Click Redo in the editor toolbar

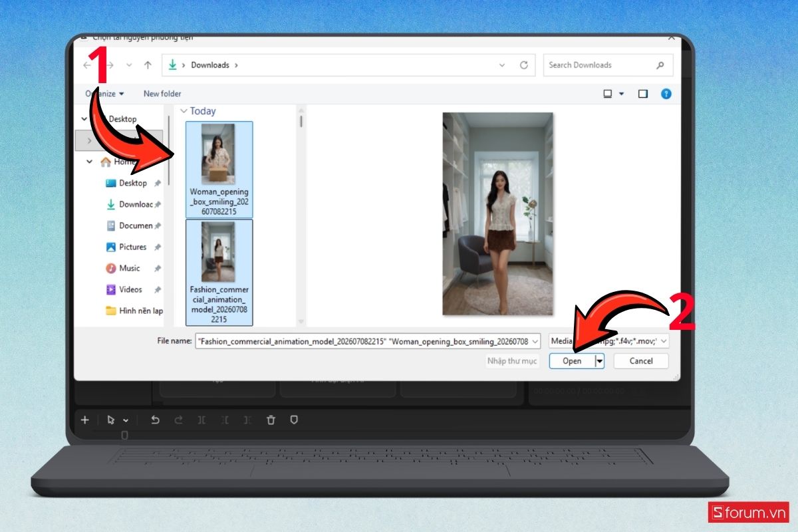178,420
